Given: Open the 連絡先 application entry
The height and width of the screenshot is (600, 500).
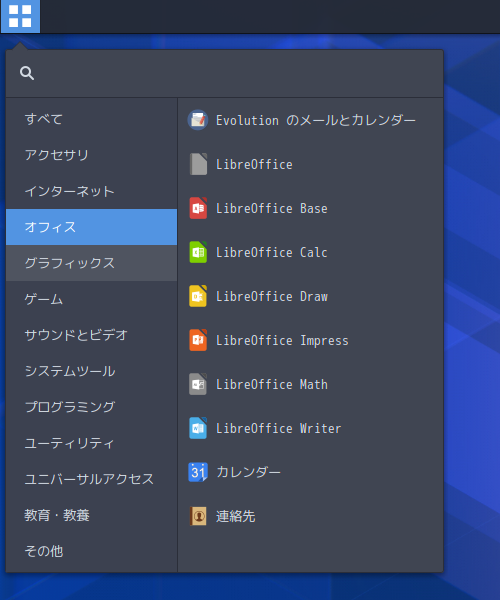Looking at the screenshot, I should point(310,516).
